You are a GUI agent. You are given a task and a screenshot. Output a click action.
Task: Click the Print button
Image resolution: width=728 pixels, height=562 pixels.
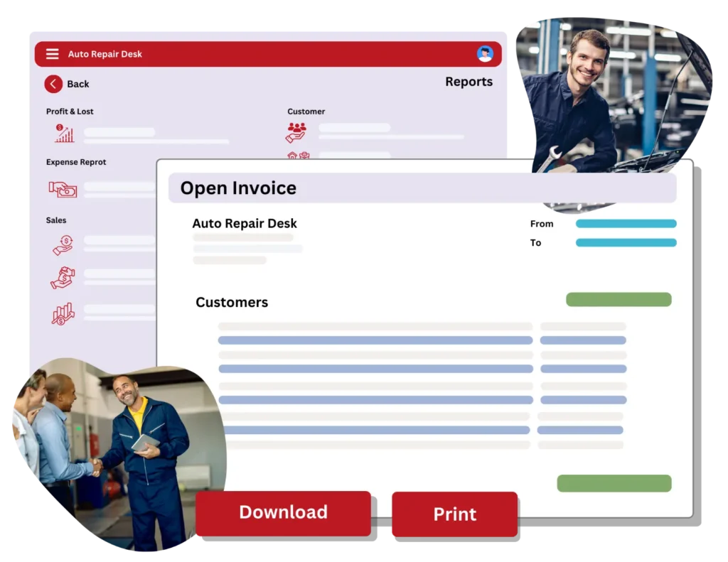[x=454, y=514]
